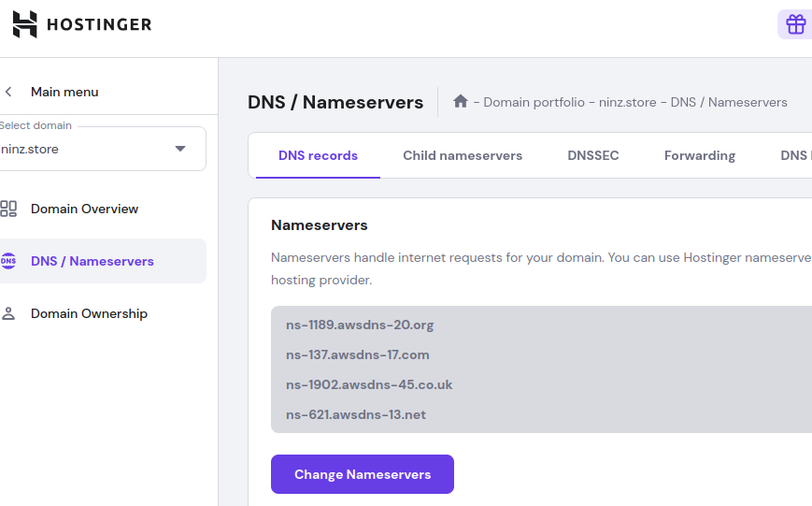The width and height of the screenshot is (812, 506).
Task: Click Domain portfolio breadcrumb link
Action: click(x=534, y=102)
